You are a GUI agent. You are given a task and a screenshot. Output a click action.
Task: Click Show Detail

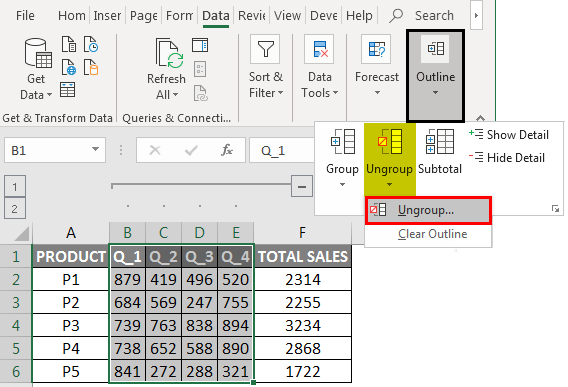click(x=509, y=135)
